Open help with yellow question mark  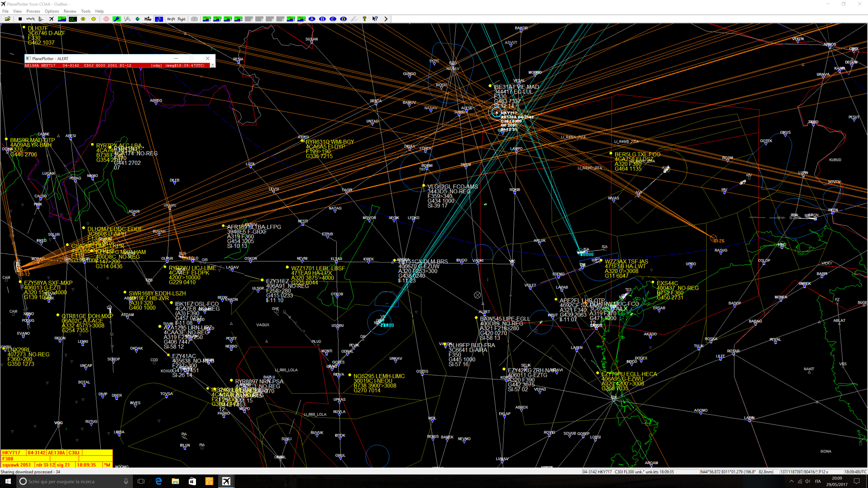coord(364,19)
